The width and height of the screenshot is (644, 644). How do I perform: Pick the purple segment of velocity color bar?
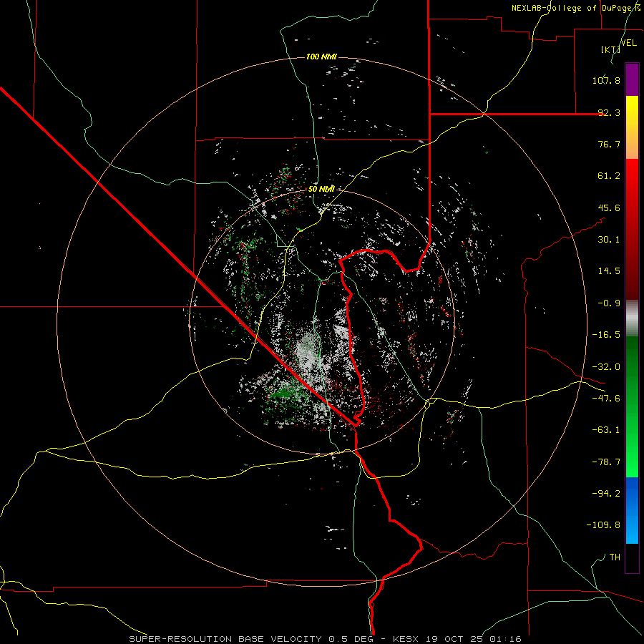pyautogui.click(x=632, y=80)
